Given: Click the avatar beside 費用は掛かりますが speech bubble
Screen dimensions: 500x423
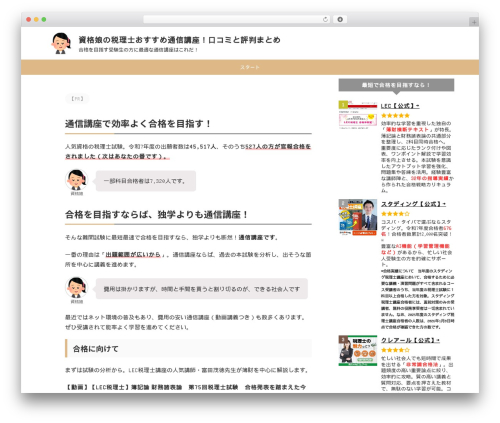Looking at the screenshot, I should 76,287.
